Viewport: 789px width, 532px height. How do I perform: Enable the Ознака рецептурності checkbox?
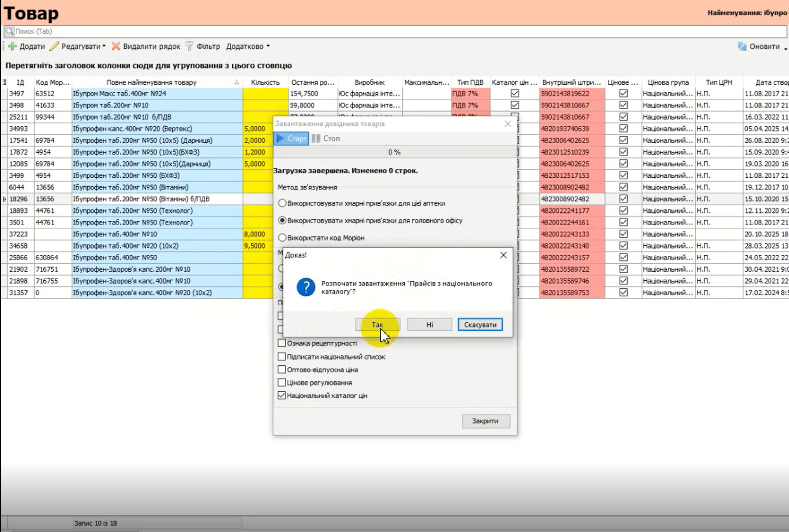click(x=282, y=343)
